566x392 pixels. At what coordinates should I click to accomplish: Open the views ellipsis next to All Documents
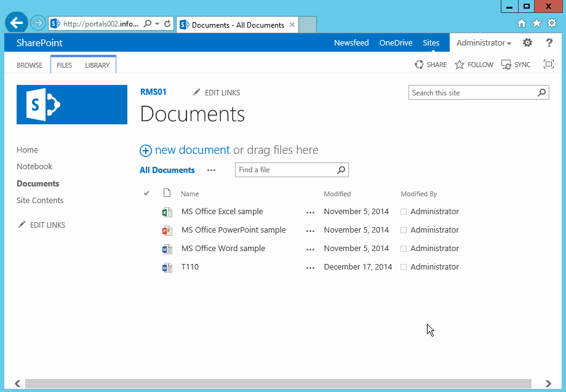(211, 170)
